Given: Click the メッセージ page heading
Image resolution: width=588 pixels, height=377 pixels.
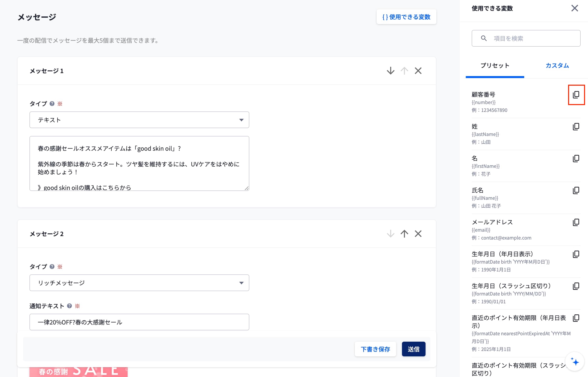Looking at the screenshot, I should (x=37, y=17).
